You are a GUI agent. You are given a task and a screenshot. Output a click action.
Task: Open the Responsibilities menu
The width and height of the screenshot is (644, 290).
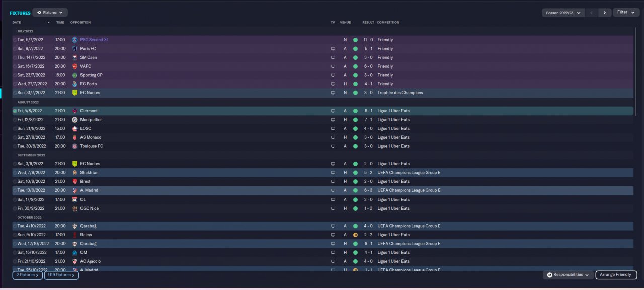point(568,275)
